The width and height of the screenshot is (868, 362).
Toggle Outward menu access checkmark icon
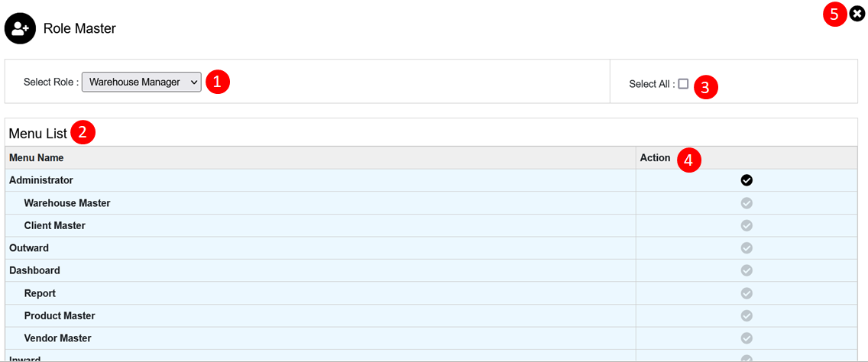click(x=747, y=248)
